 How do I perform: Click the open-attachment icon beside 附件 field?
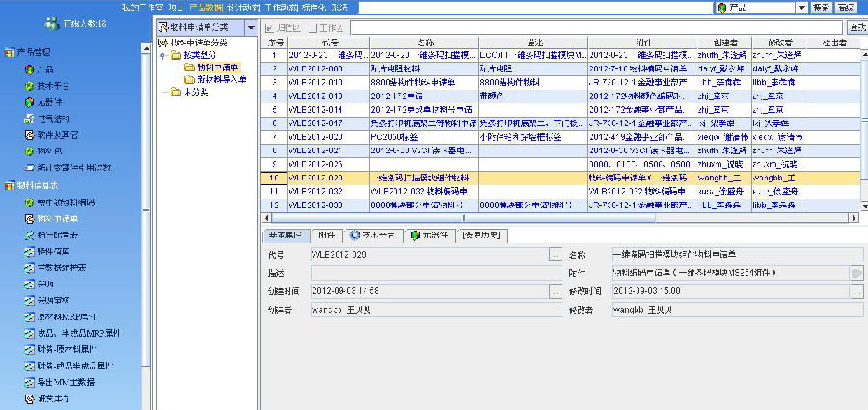[856, 273]
